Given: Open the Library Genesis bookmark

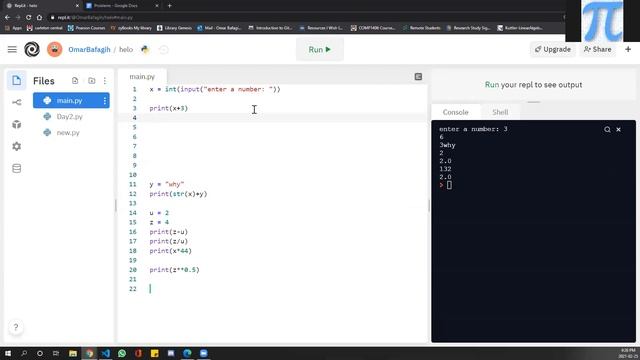Looking at the screenshot, I should (174, 28).
